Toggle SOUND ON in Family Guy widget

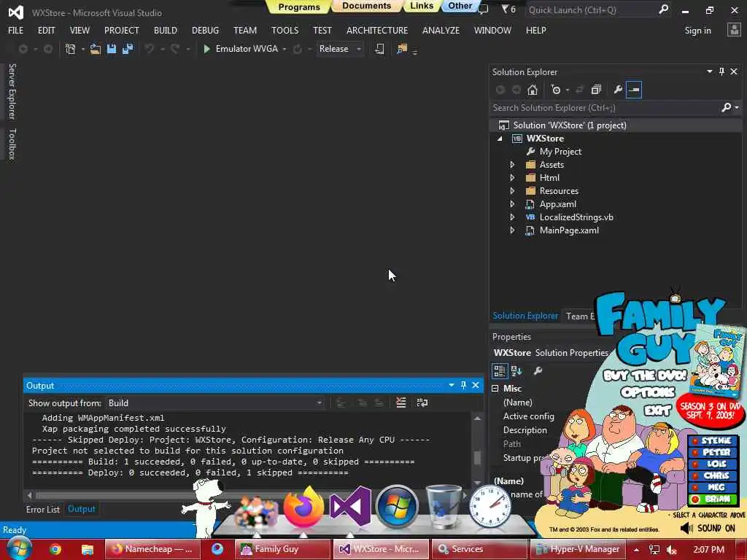pos(708,528)
